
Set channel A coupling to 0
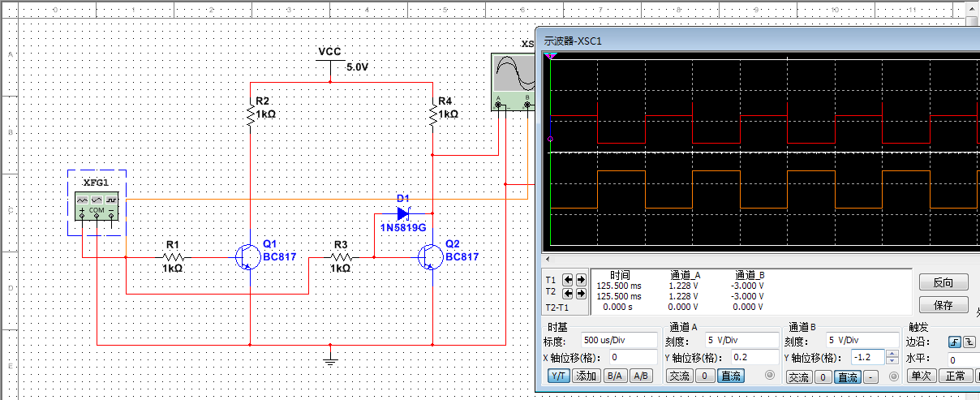[x=705, y=376]
